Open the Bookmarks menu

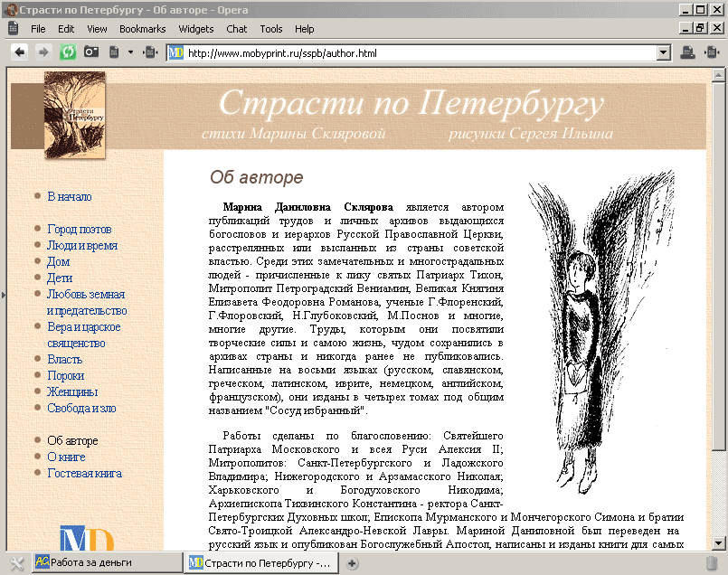coord(143,29)
